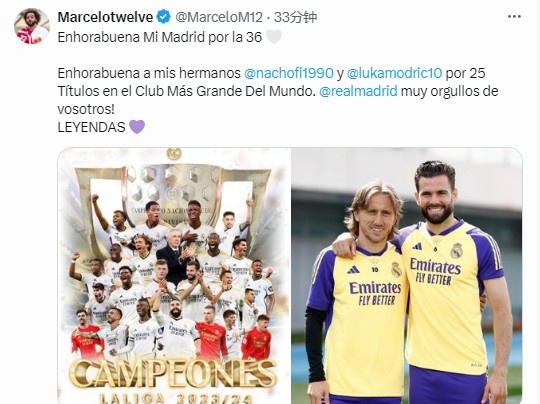Click the LALIGA 2023/24 caption on poster

[x=173, y=398]
